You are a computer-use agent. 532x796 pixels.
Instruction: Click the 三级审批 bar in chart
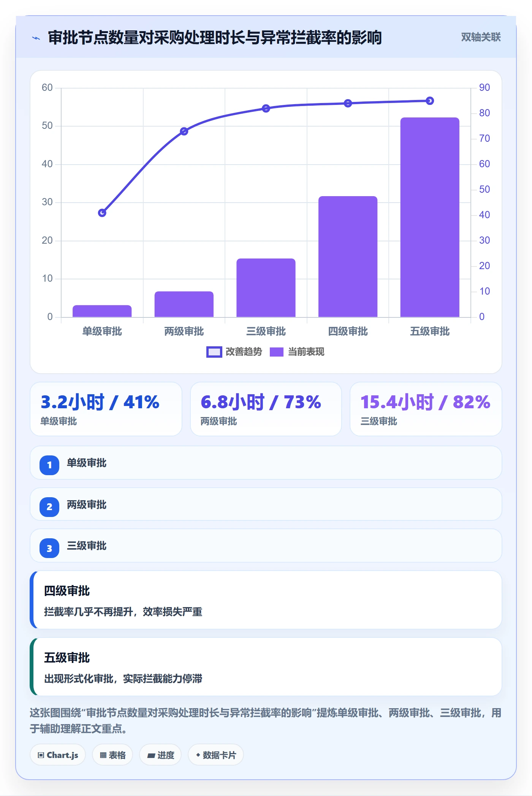pyautogui.click(x=266, y=288)
